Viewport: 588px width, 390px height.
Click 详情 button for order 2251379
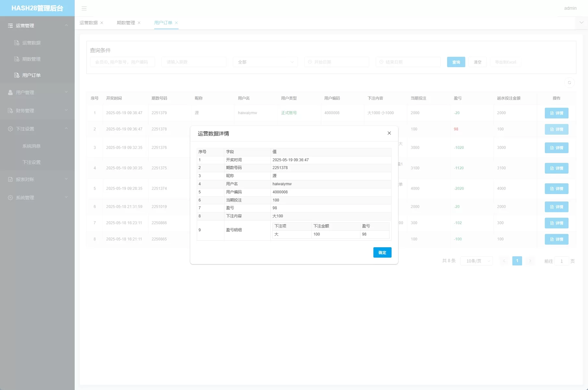pyautogui.click(x=556, y=113)
